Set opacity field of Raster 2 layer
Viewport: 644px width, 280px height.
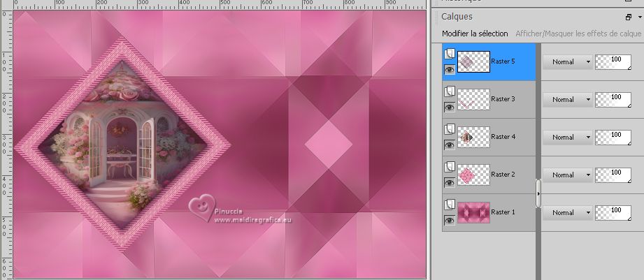click(613, 175)
